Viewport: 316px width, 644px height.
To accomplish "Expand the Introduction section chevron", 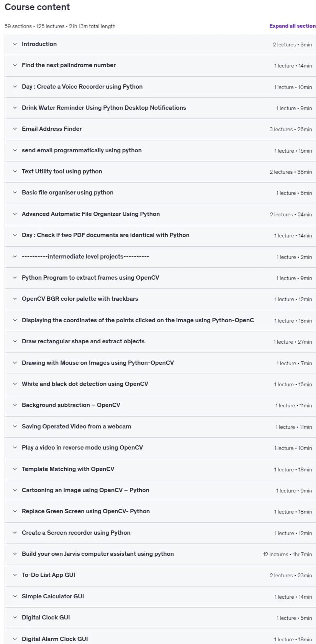I will tap(15, 44).
